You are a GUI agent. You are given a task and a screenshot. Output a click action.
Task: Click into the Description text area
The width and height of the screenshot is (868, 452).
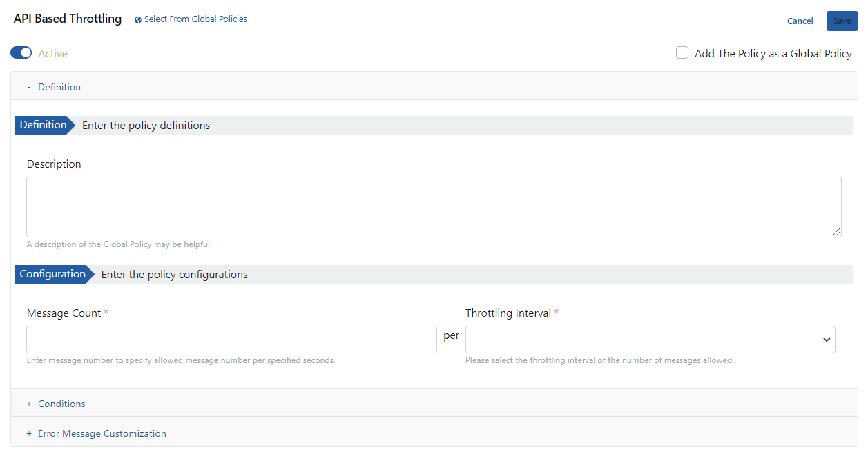[x=434, y=207]
